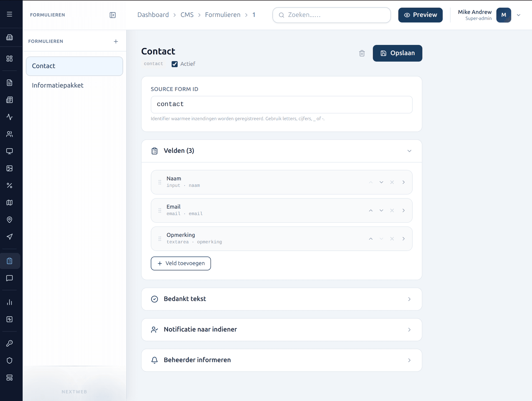Image resolution: width=532 pixels, height=401 pixels.
Task: Open the monitor icon in sidebar
Action: coord(9,151)
